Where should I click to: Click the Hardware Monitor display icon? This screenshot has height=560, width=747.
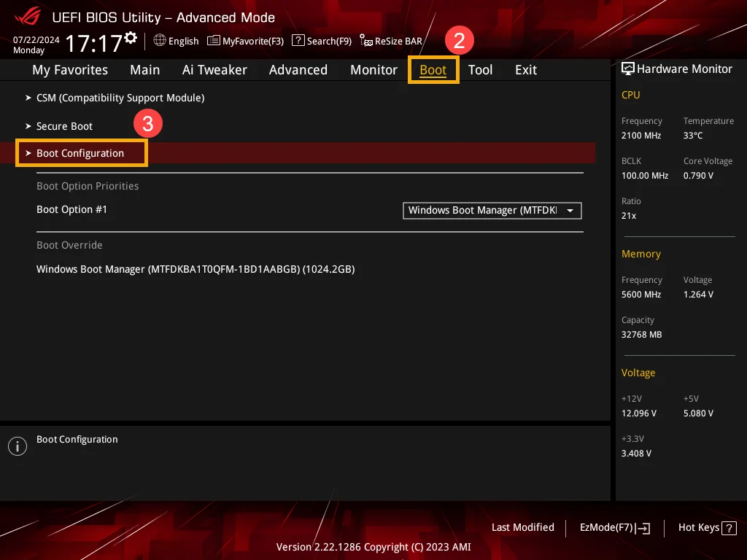click(628, 69)
